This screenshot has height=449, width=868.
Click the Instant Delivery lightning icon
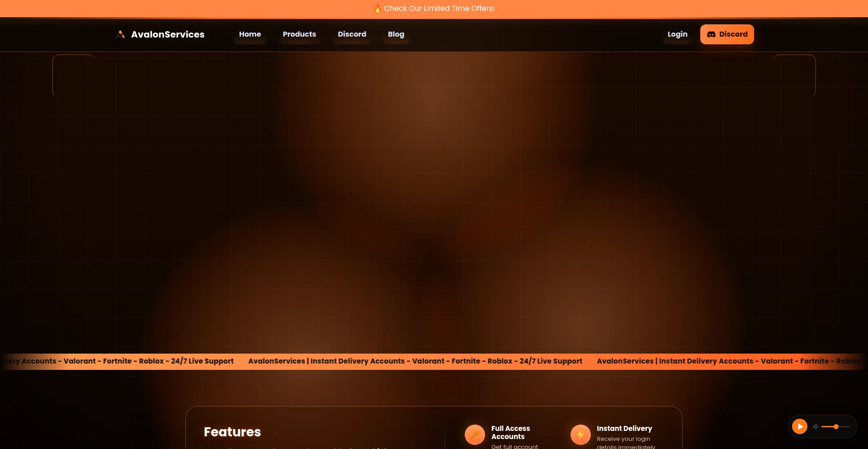coord(580,435)
